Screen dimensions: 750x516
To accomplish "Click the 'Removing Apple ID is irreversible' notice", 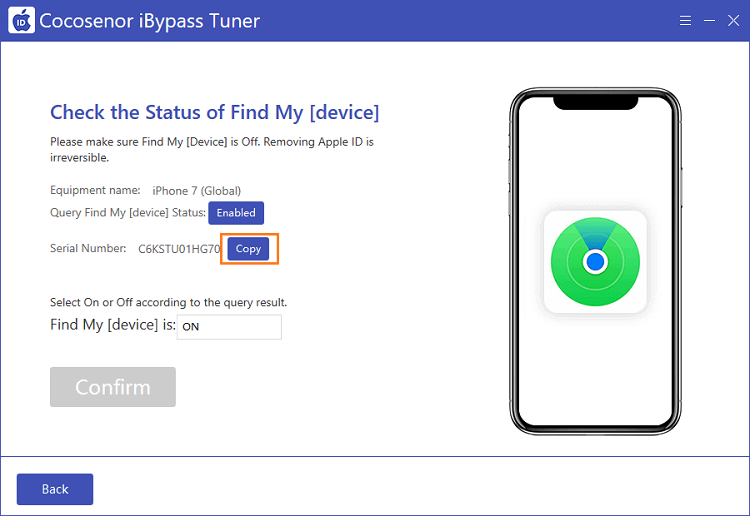I will (x=212, y=149).
